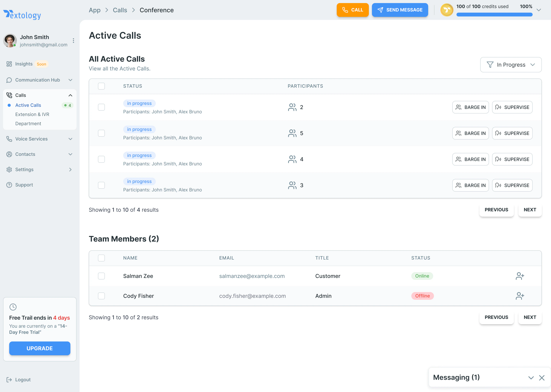This screenshot has height=392, width=551.
Task: Check the call with 2 participants
Action: [x=101, y=107]
